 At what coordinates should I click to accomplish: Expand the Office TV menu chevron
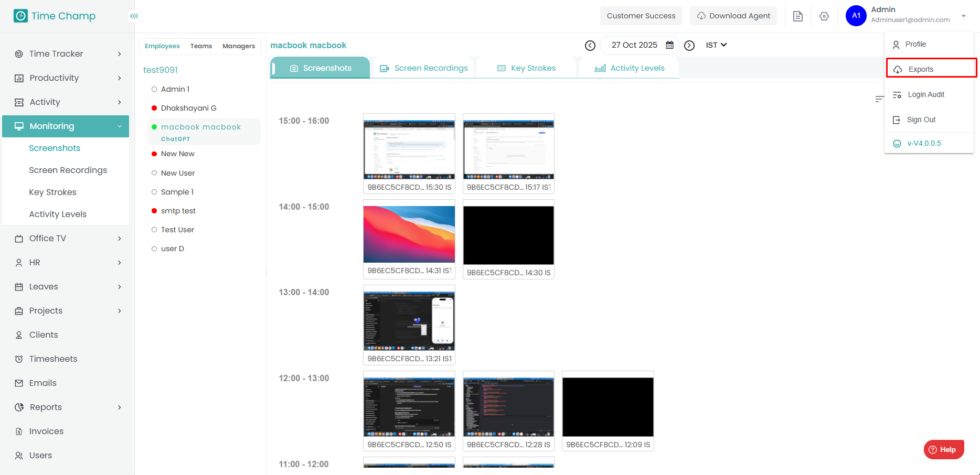pyautogui.click(x=120, y=239)
